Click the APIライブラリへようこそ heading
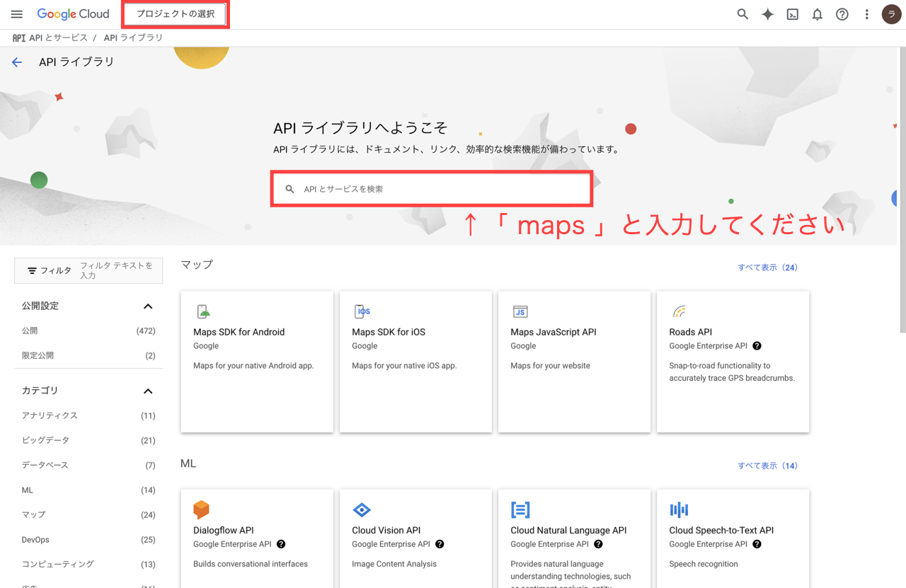Image resolution: width=906 pixels, height=588 pixels. (x=360, y=128)
